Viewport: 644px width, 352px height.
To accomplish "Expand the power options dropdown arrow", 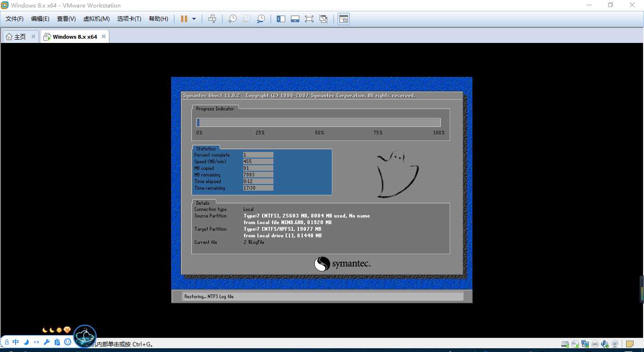I will point(194,19).
